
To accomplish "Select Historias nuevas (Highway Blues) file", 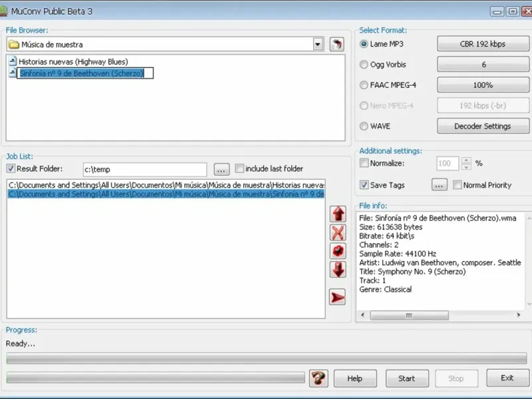I will tap(73, 62).
